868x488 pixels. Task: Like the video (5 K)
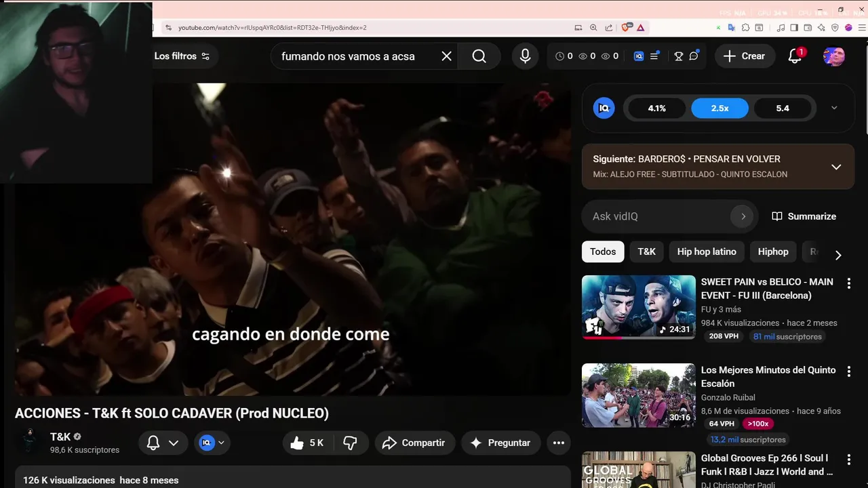307,443
